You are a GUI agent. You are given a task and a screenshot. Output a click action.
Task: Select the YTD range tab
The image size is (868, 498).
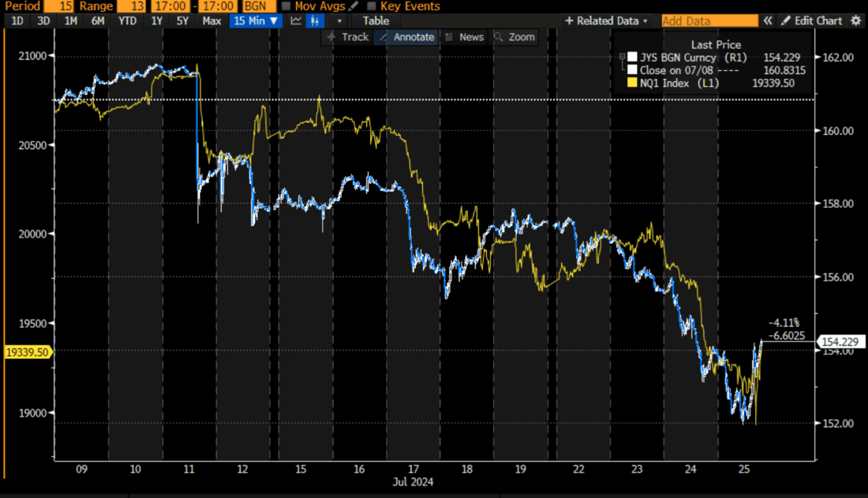[x=126, y=21]
